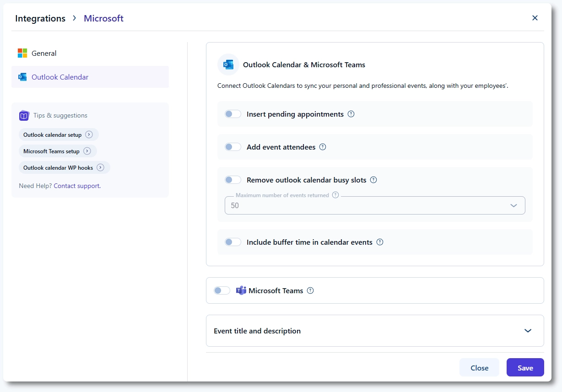Select the General tab in sidebar
This screenshot has width=562, height=392.
tap(44, 54)
